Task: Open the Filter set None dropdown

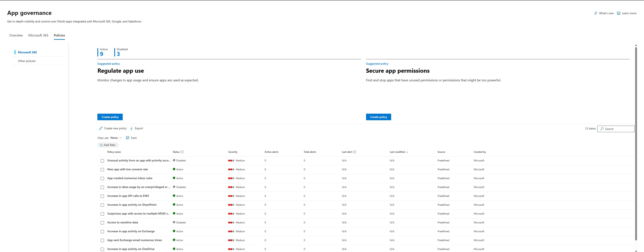Action: pyautogui.click(x=116, y=138)
